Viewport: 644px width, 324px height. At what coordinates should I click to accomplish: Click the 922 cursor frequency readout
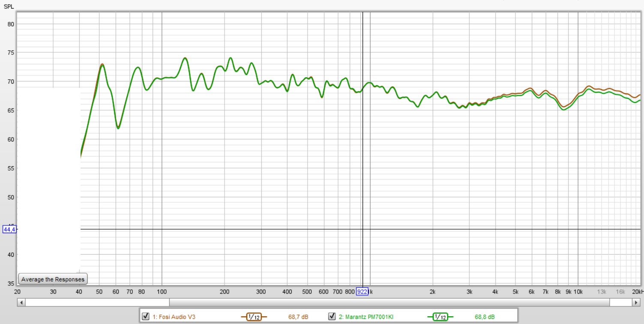tap(362, 292)
